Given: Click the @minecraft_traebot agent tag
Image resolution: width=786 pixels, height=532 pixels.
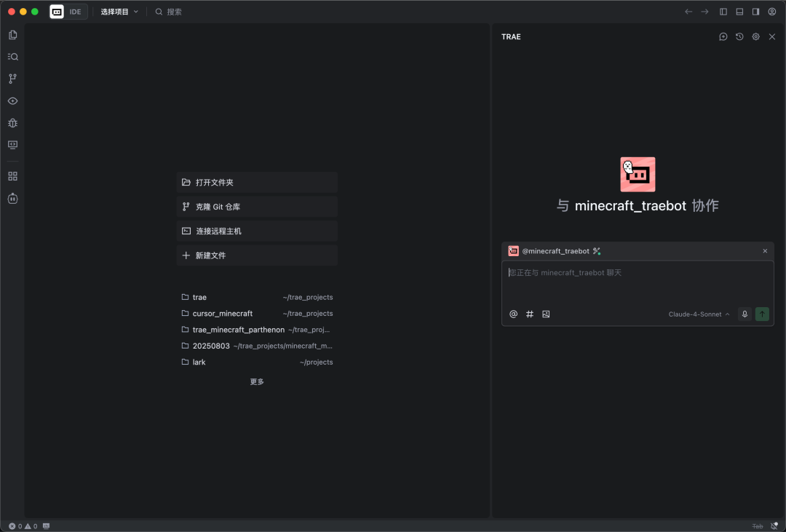Looking at the screenshot, I should pyautogui.click(x=555, y=251).
